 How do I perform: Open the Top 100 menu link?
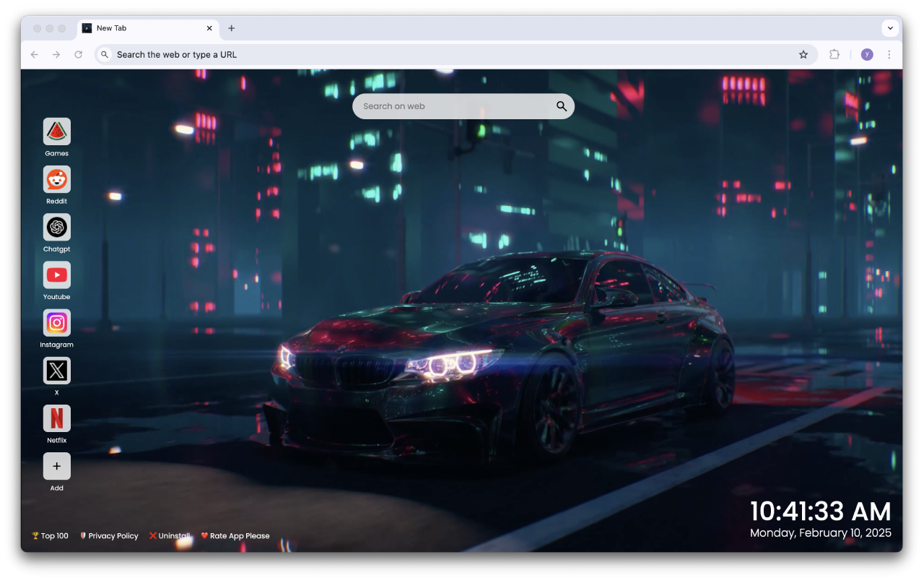[x=49, y=535]
